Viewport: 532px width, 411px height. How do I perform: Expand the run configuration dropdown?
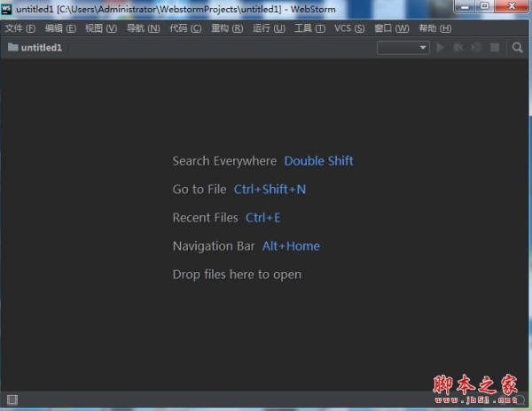click(403, 48)
